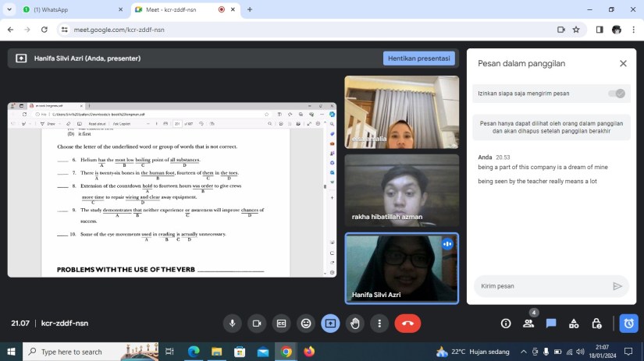This screenshot has width=644, height=361.
Task: Raise hand in the meeting
Action: pos(355,324)
